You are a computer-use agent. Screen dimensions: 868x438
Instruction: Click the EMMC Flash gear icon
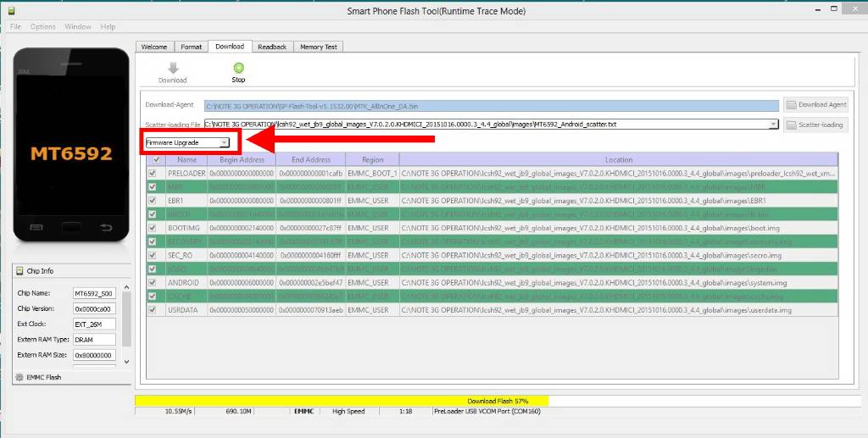[20, 377]
